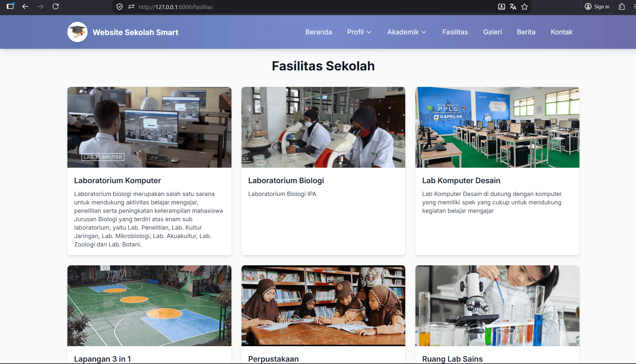Click the Lapangan 3 in 1 court photo

tap(149, 306)
